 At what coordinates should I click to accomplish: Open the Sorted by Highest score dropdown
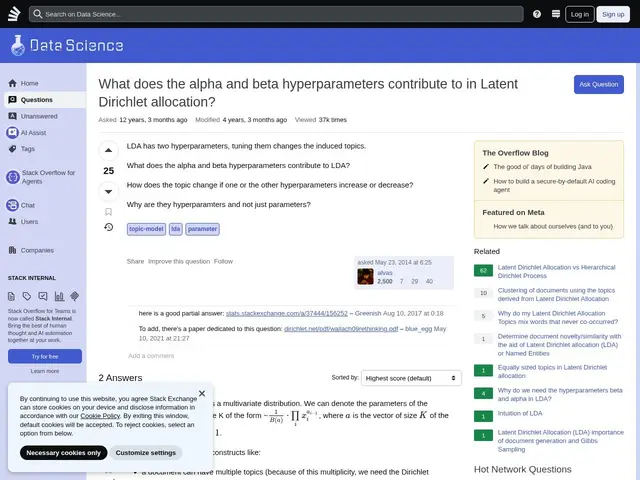411,378
